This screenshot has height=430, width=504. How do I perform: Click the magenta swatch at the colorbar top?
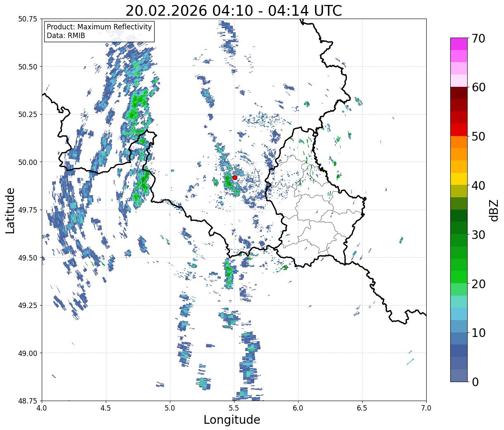tap(459, 44)
